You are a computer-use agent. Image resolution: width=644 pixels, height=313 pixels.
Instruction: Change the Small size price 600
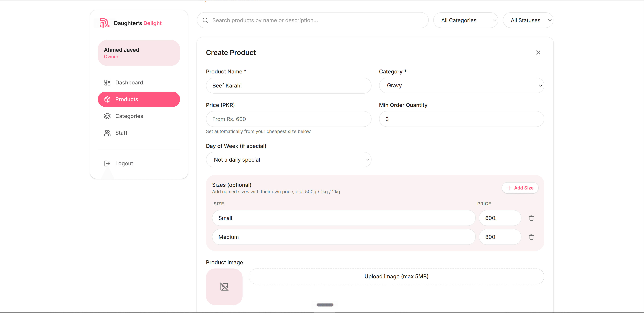click(500, 218)
